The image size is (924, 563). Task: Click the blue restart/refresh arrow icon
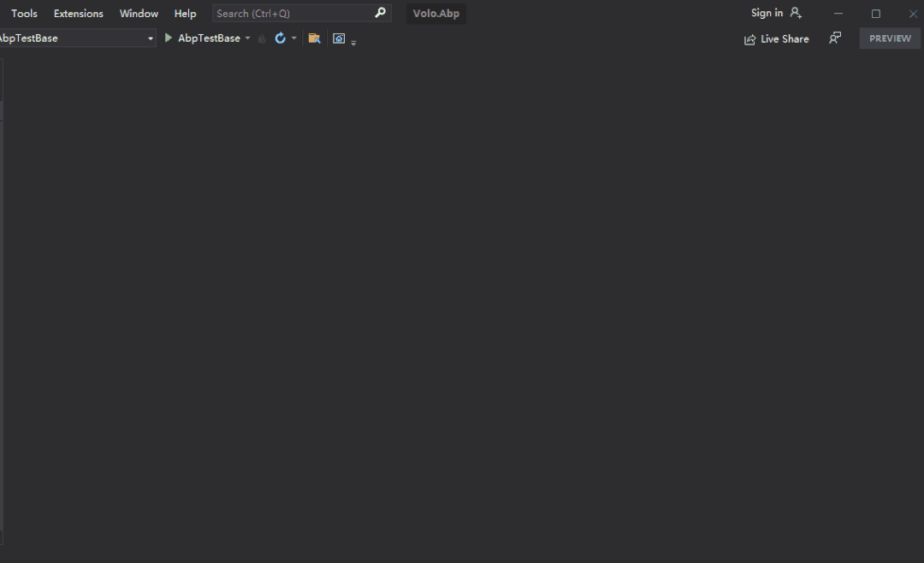point(281,39)
